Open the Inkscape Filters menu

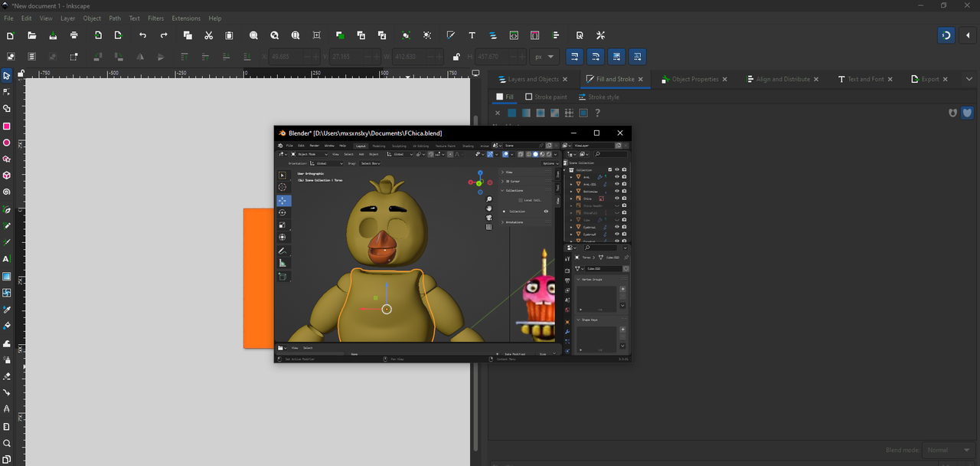click(155, 18)
